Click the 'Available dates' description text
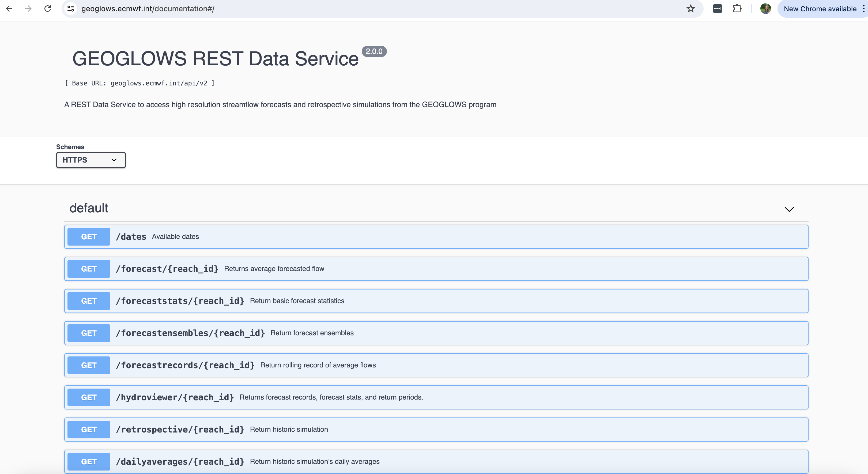 coord(175,237)
